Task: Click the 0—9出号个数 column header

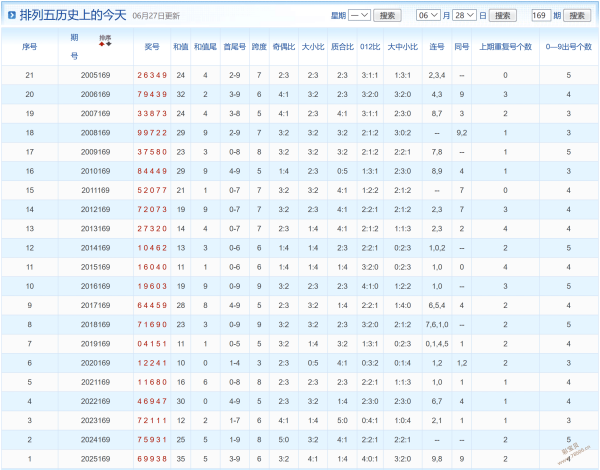Action: (x=569, y=47)
